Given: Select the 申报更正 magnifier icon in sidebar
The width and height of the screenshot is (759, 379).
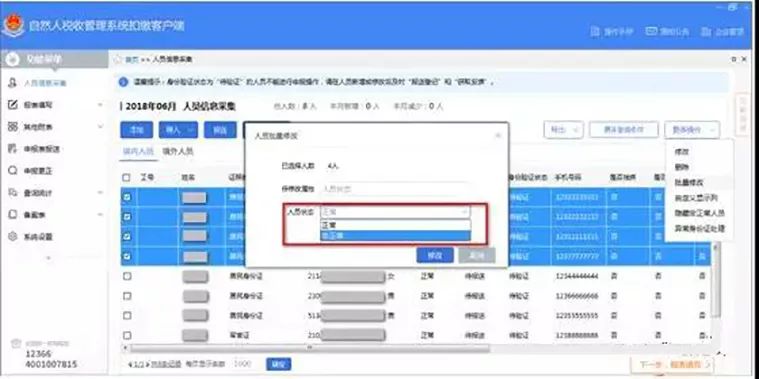Looking at the screenshot, I should tap(13, 171).
